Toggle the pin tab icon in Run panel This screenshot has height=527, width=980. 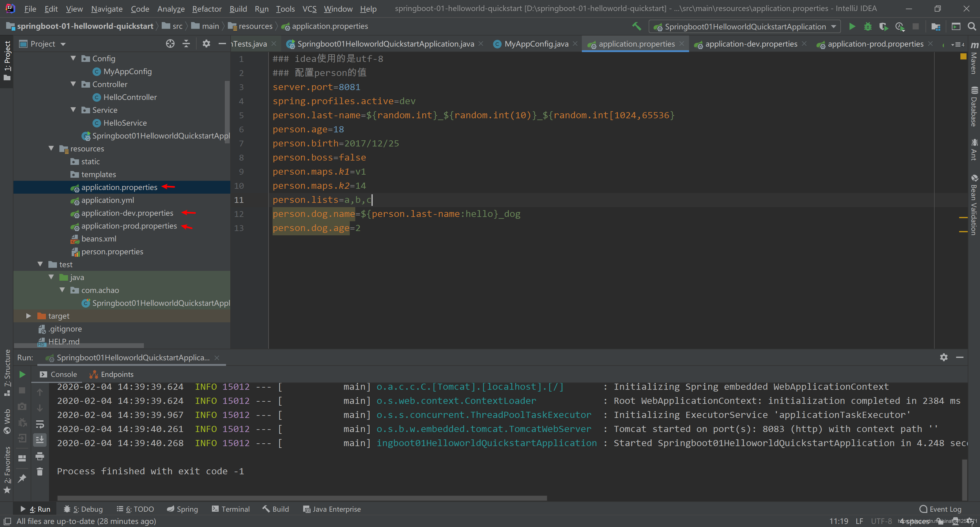(22, 478)
